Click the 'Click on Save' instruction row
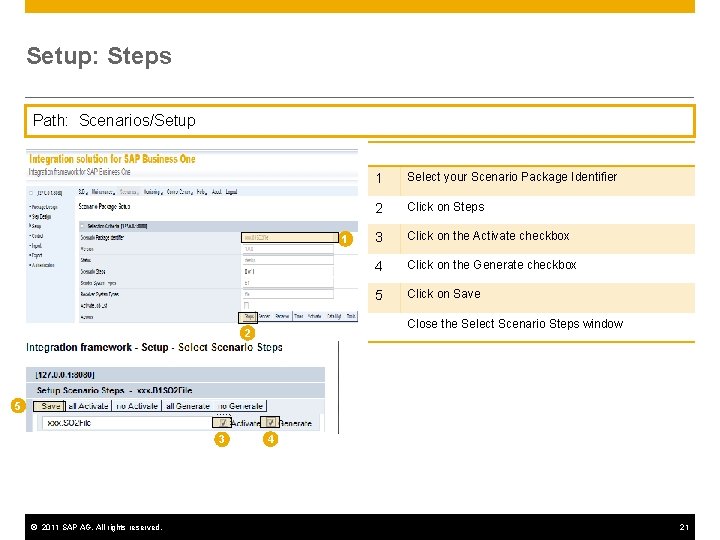Image resolution: width=720 pixels, height=540 pixels. tap(531, 298)
